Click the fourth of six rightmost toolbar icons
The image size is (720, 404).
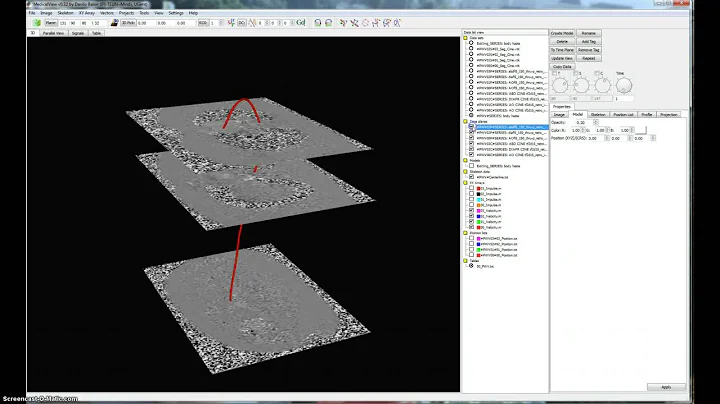tap(376, 23)
